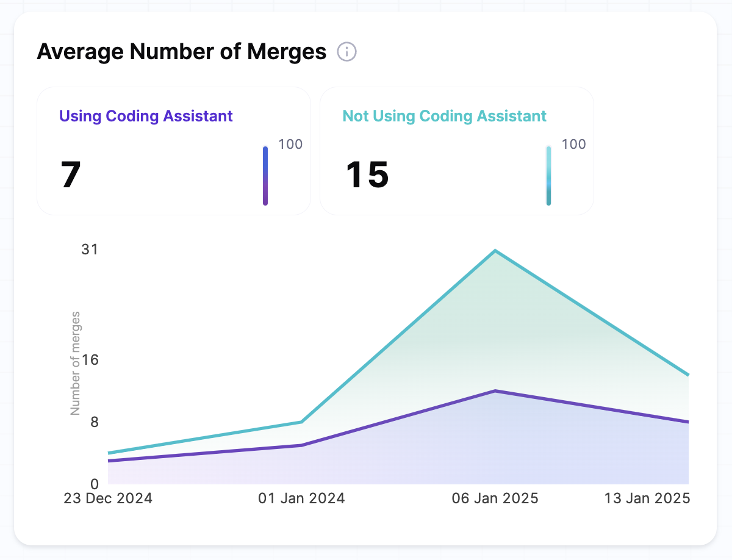Click the 16 y-axis tick label

(90, 359)
